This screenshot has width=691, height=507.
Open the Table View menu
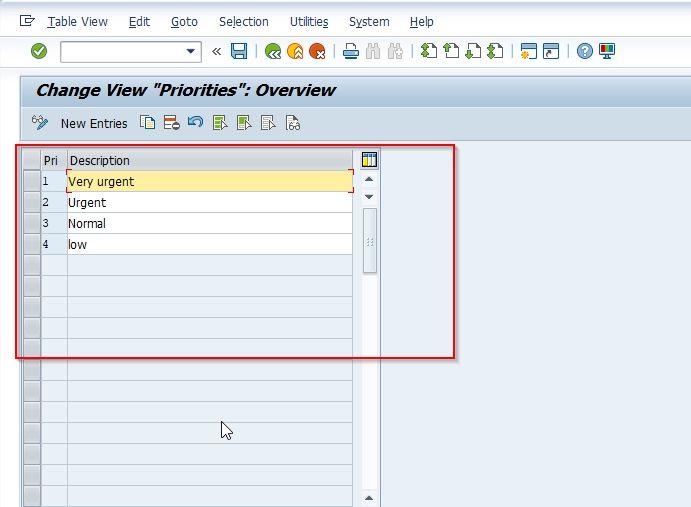78,22
